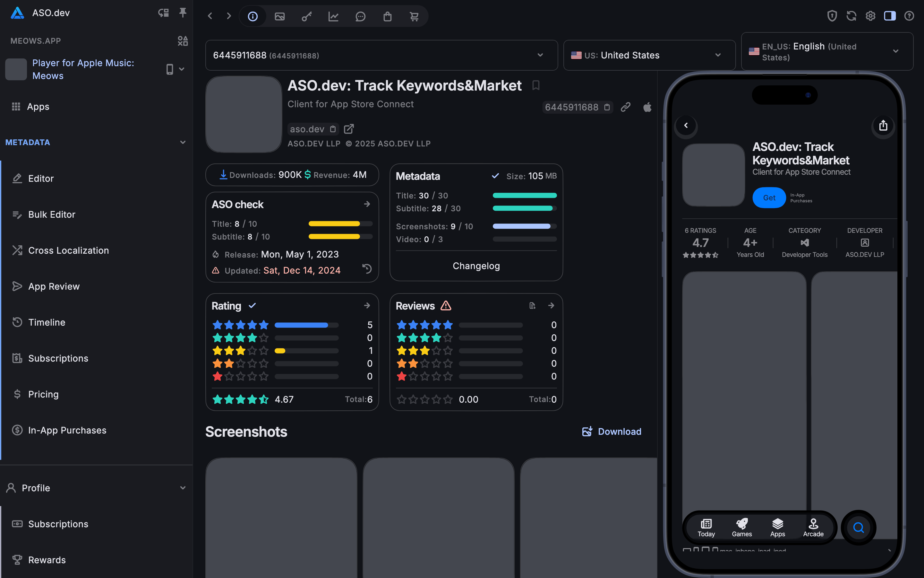Open the EN_US English language dropdown
The image size is (924, 578).
coord(827,52)
